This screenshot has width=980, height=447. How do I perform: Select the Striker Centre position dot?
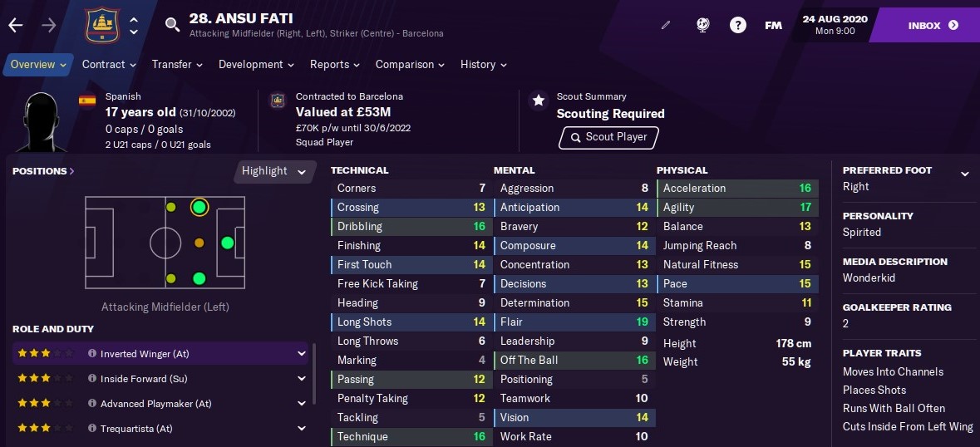228,243
